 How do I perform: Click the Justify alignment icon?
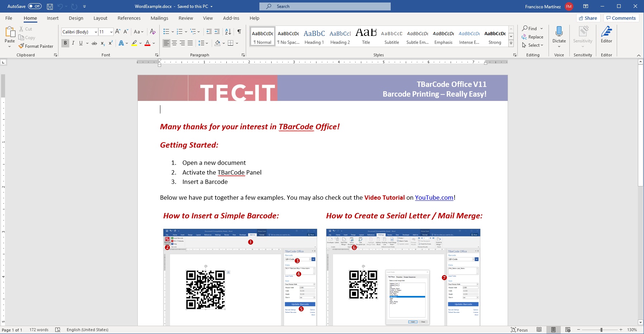pos(190,43)
